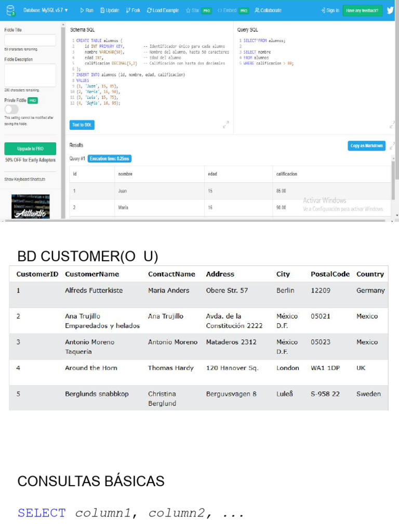Screen dimensions: 399x532
Task: Click the Embed option
Action: [x=227, y=10]
